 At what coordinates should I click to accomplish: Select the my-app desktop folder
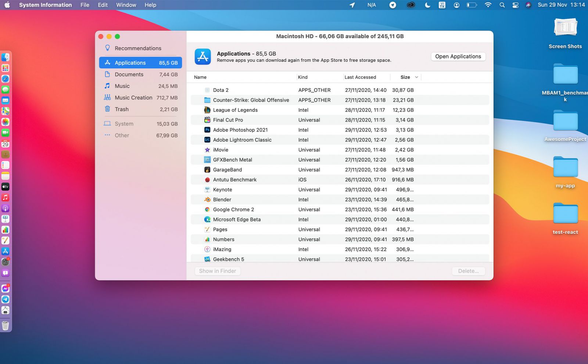(x=565, y=167)
